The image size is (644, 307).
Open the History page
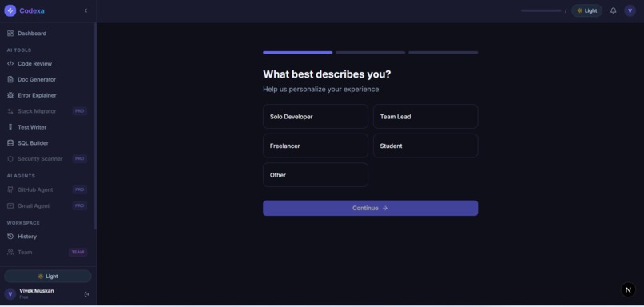(x=47, y=237)
